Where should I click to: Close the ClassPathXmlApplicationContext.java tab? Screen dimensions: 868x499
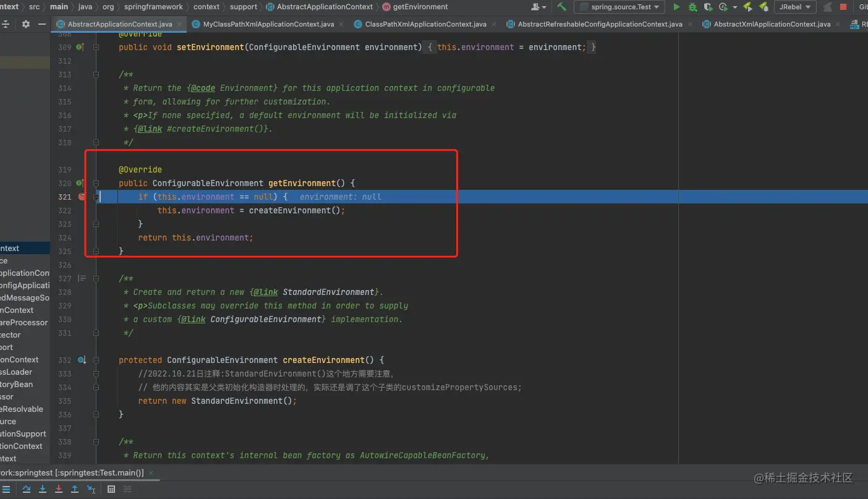[493, 24]
